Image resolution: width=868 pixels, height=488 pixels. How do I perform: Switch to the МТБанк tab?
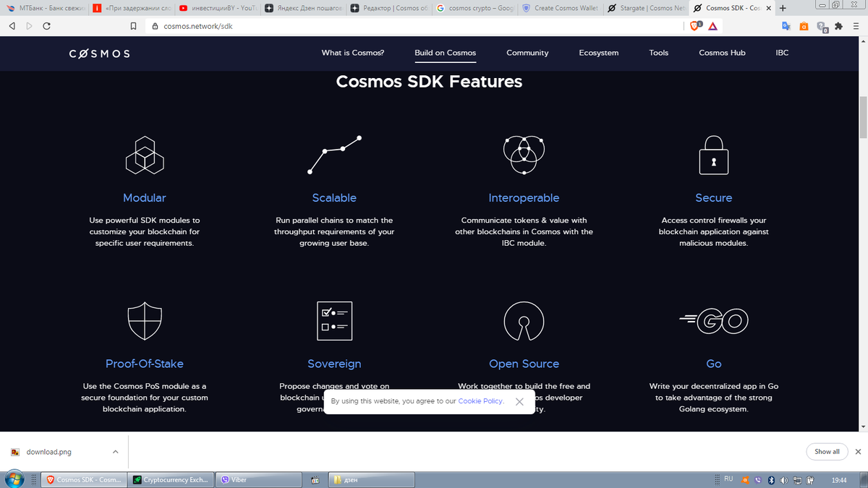pyautogui.click(x=45, y=8)
